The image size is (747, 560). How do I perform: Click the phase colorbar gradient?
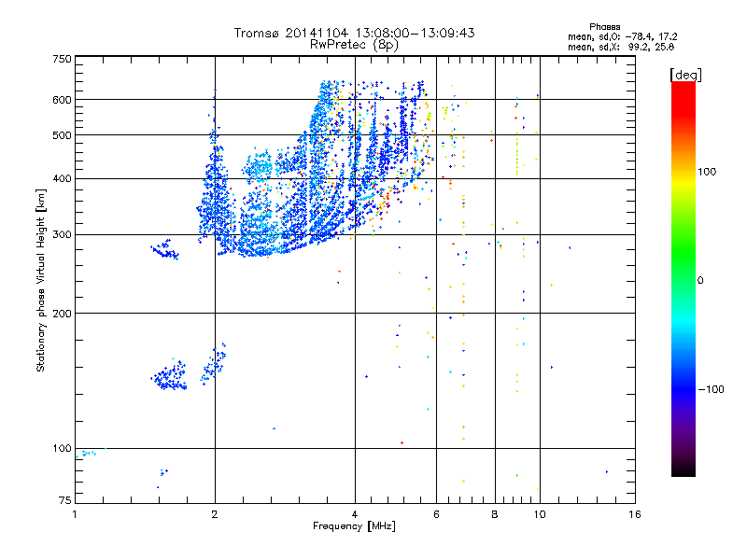click(x=684, y=278)
